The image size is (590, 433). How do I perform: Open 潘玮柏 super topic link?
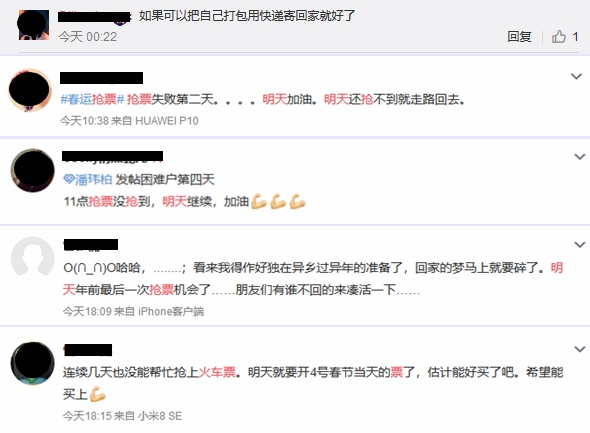(93, 179)
